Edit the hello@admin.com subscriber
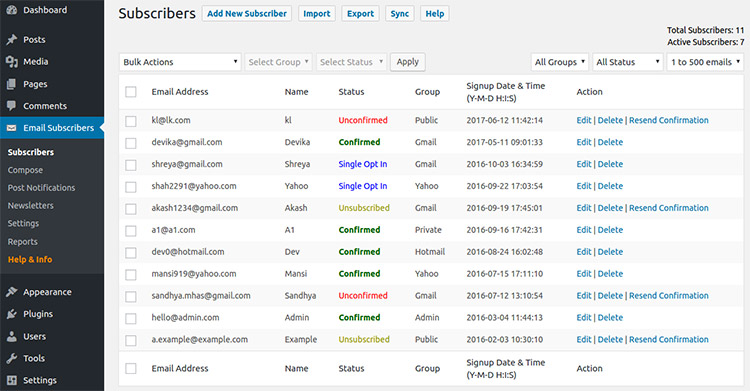The width and height of the screenshot is (750, 391). (584, 317)
